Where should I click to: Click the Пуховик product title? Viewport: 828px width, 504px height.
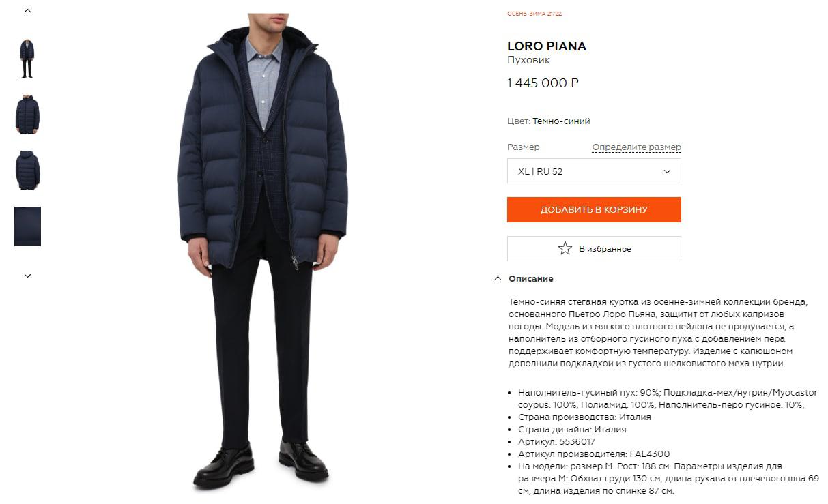[529, 61]
